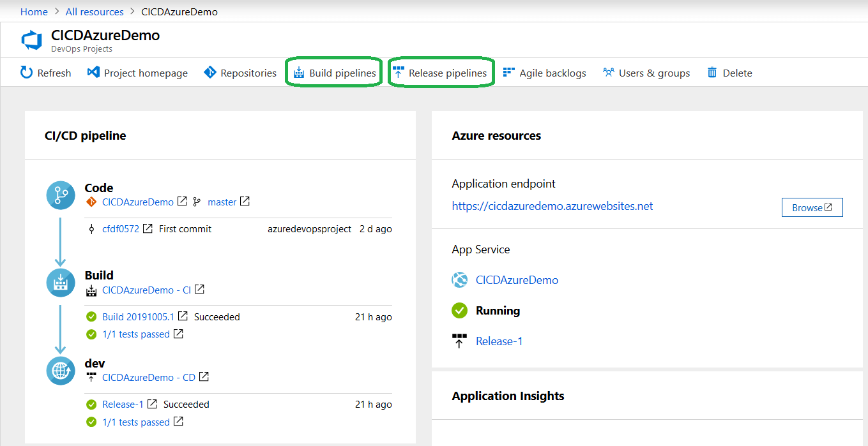Click the App Service globe icon

[x=460, y=280]
